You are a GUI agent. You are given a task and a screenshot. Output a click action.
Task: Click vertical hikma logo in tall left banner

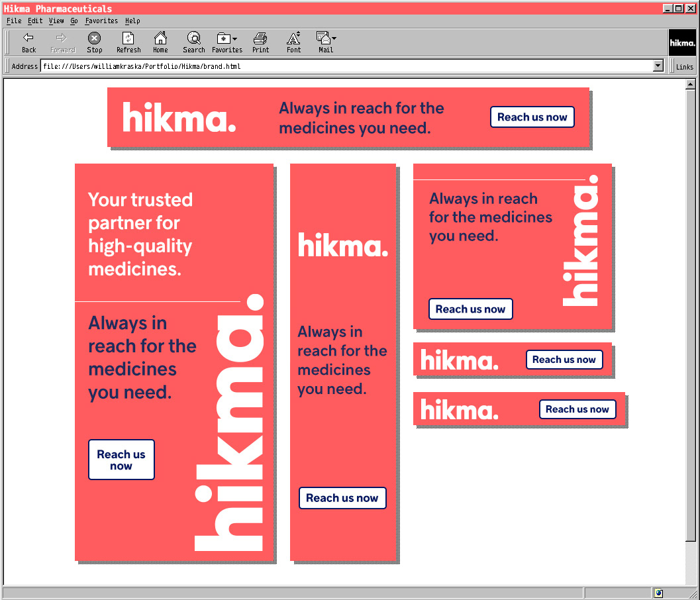pos(229,423)
